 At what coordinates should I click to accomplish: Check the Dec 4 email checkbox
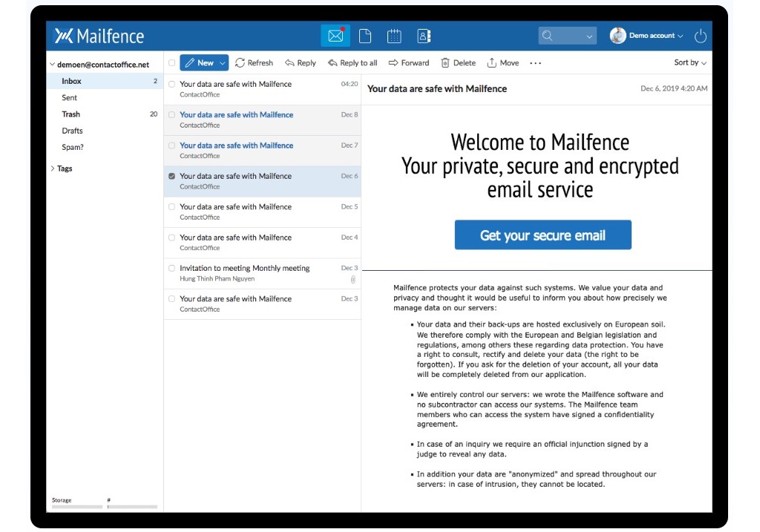tap(171, 238)
